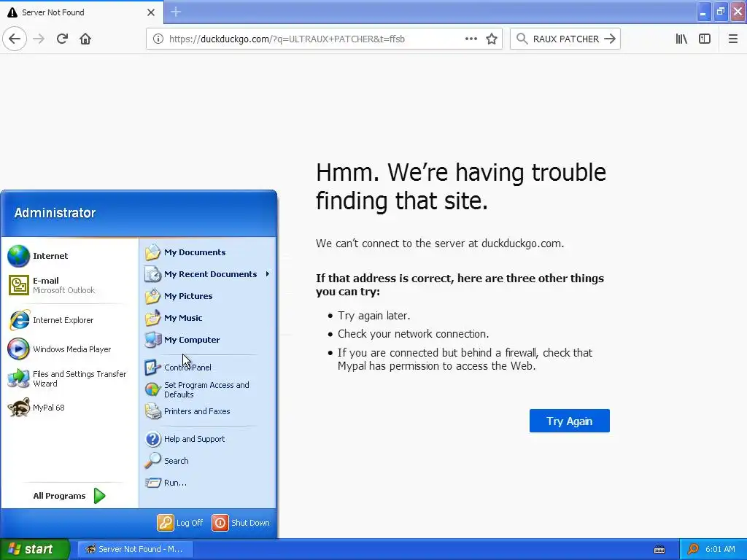The image size is (747, 560).
Task: Open a new tab with plus button
Action: click(176, 12)
